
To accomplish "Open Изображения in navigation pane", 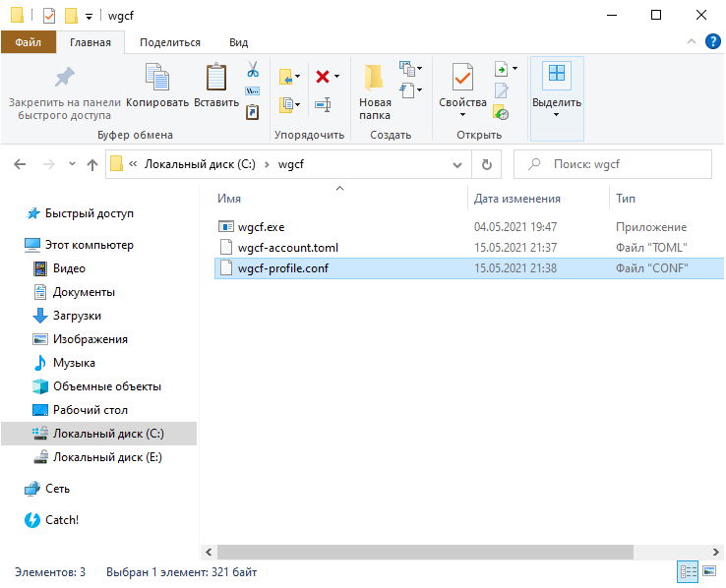I will pos(91,339).
